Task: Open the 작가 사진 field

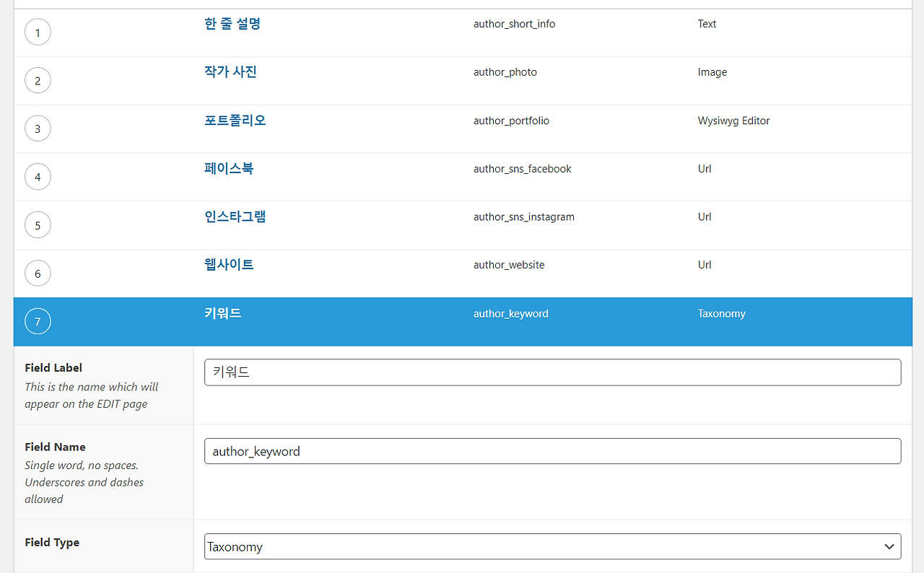Action: tap(230, 72)
